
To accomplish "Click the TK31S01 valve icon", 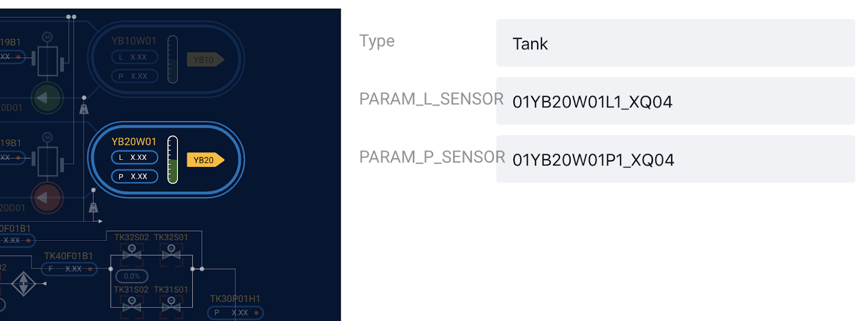I will pos(171,305).
